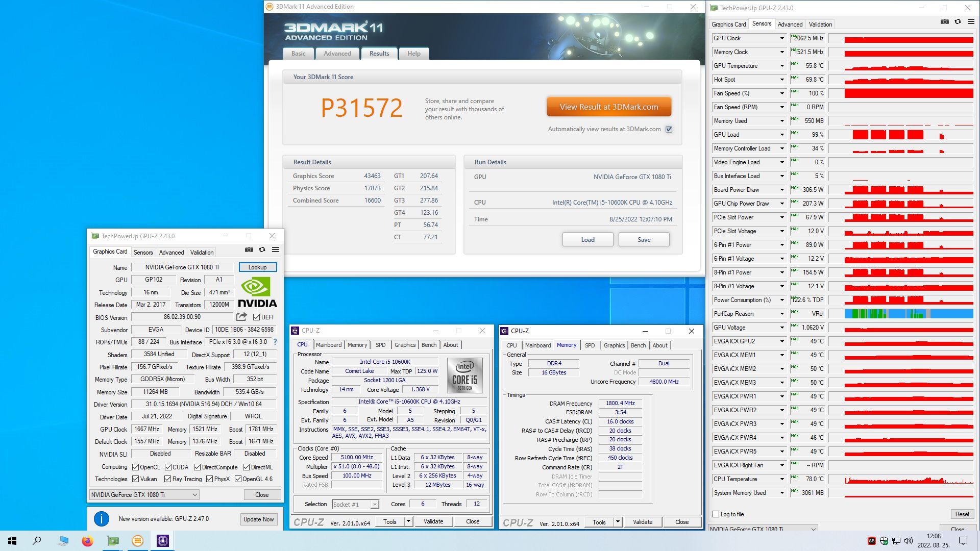Click the volume speaker tray icon
The image size is (980, 551).
(x=909, y=541)
